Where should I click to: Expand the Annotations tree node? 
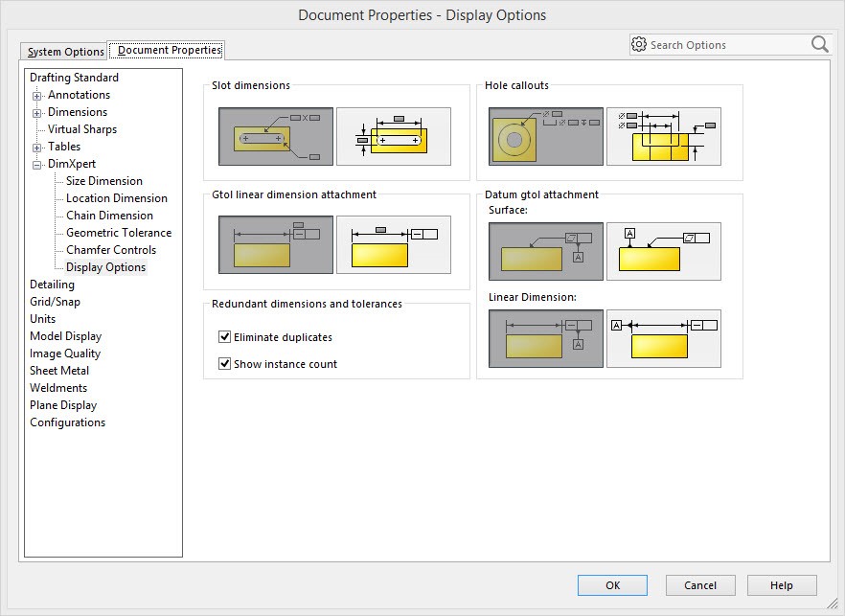[x=37, y=96]
